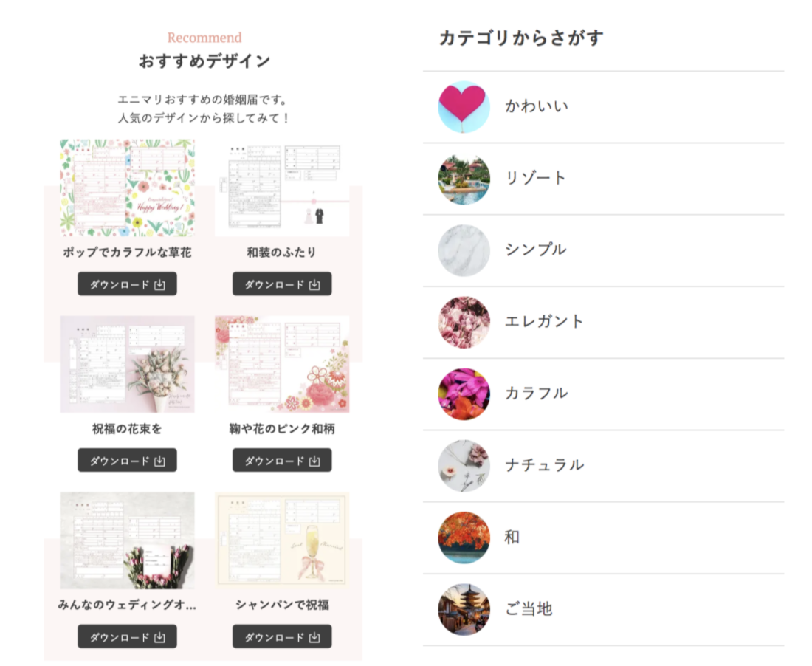Download the シャンパンで祝福 design
The image size is (812, 666).
[282, 636]
